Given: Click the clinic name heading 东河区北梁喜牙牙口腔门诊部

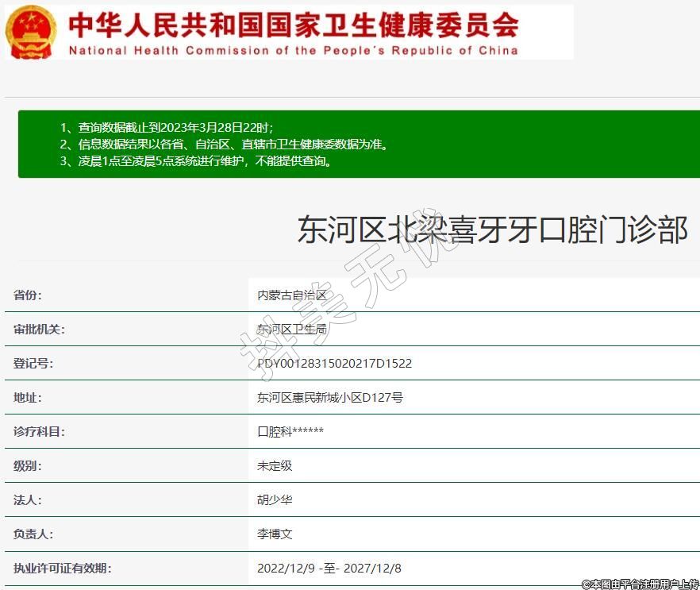Looking at the screenshot, I should point(492,229).
